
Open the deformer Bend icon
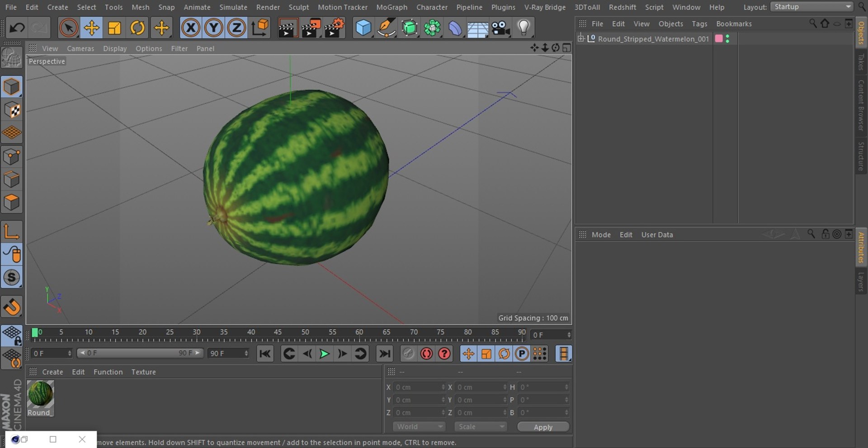[x=455, y=28]
